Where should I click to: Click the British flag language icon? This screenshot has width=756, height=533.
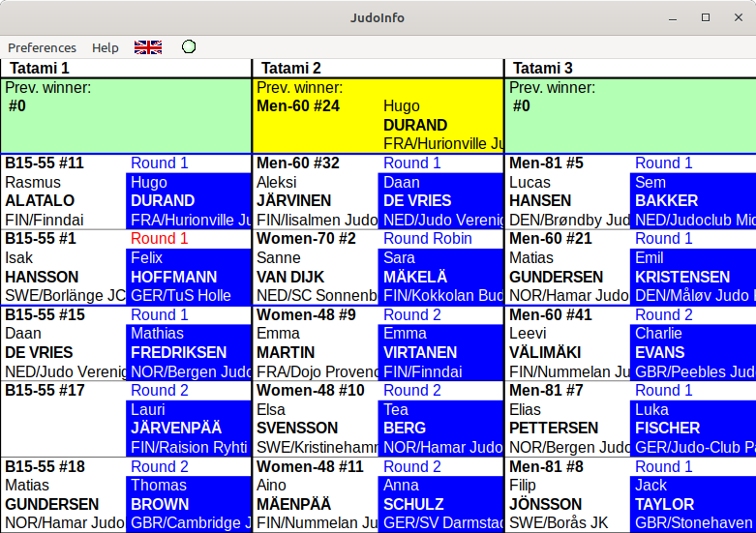pos(148,47)
